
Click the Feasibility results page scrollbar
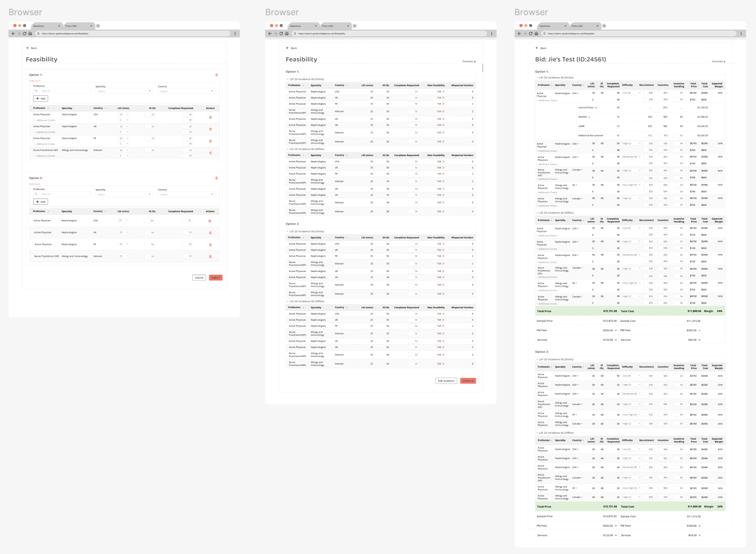[483, 68]
